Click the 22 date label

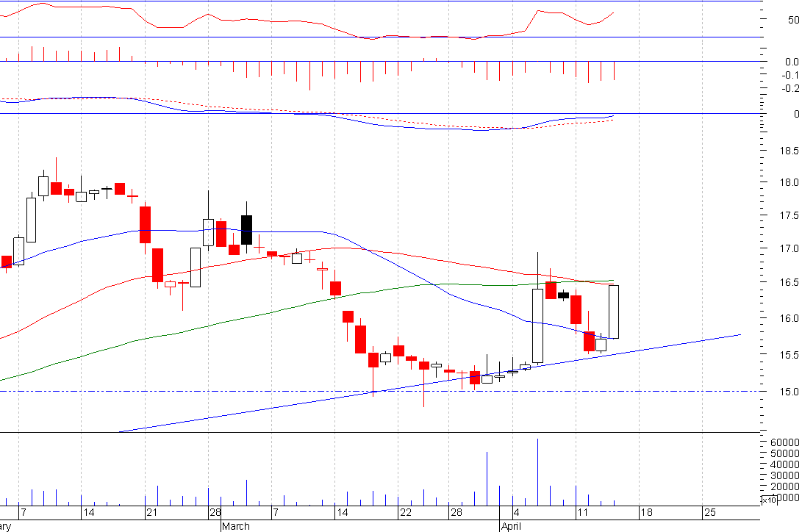(x=406, y=513)
